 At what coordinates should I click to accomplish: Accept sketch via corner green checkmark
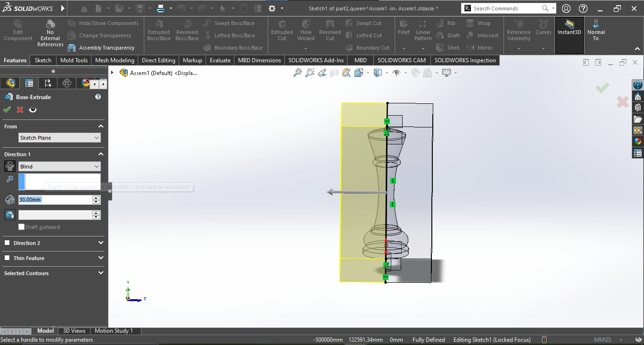tap(602, 88)
